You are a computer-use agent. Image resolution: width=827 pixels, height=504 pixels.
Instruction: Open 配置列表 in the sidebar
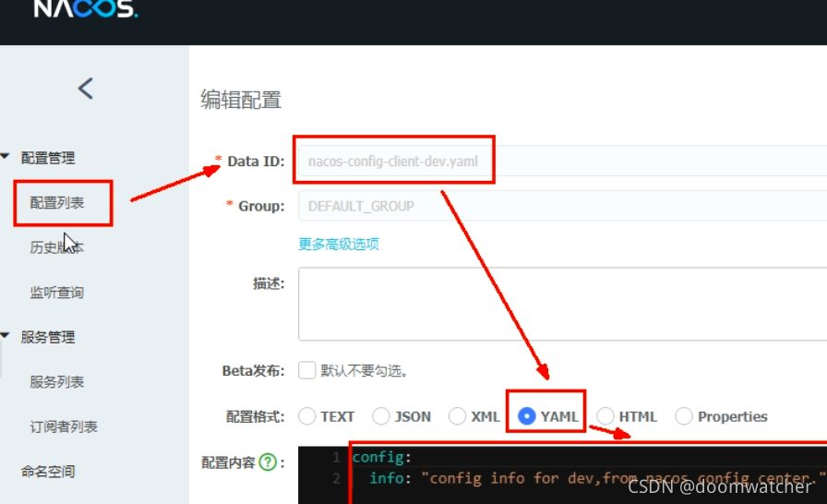tap(57, 203)
